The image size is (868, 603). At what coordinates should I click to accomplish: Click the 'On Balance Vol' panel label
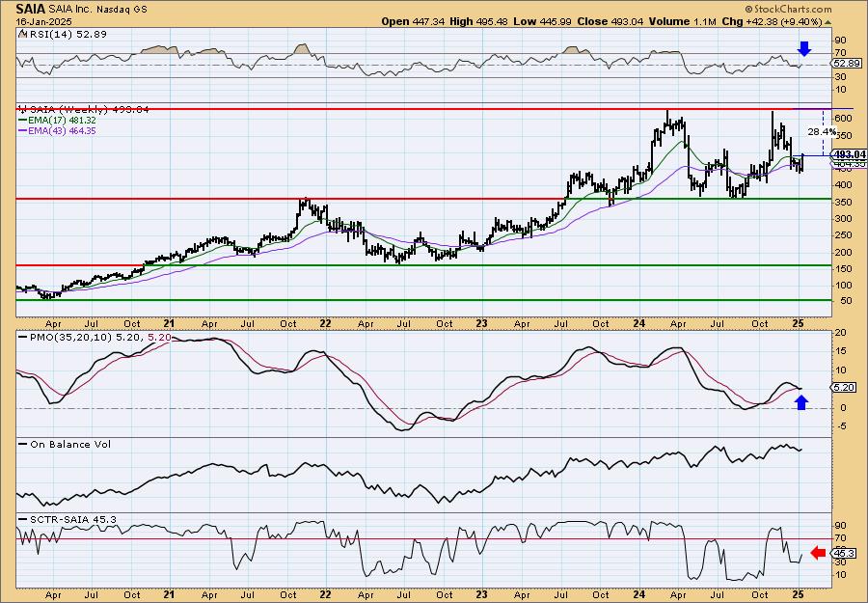70,444
